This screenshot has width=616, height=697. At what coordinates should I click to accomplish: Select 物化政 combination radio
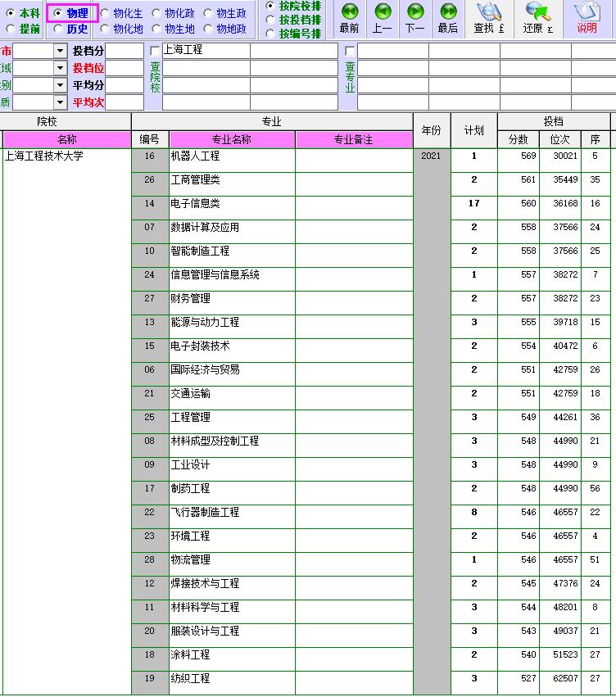156,13
